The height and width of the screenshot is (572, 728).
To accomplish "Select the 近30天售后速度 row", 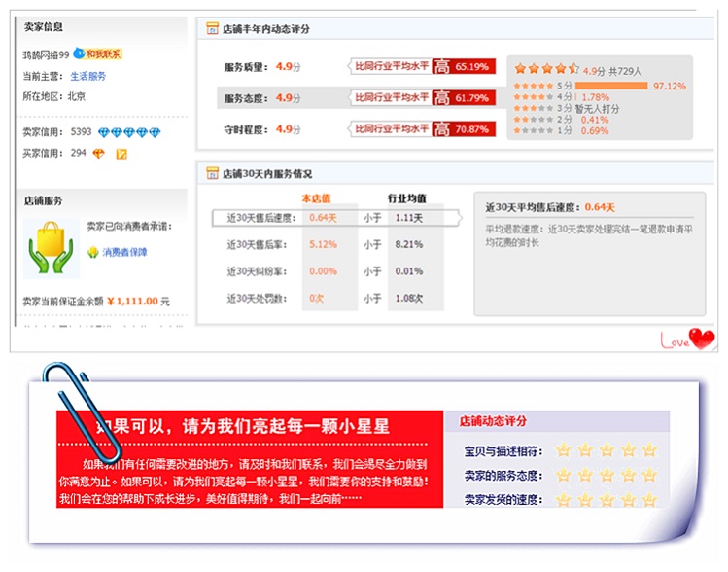I will [x=337, y=218].
